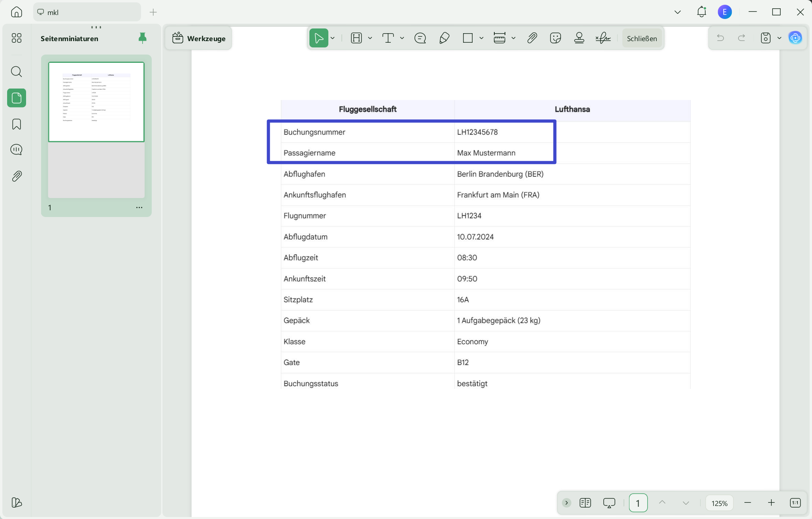Open the notifications bell
Screen dimensions: 812x519
click(x=701, y=12)
